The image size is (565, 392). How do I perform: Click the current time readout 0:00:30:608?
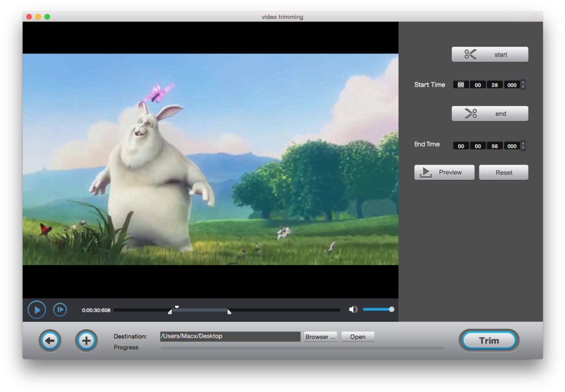point(96,310)
